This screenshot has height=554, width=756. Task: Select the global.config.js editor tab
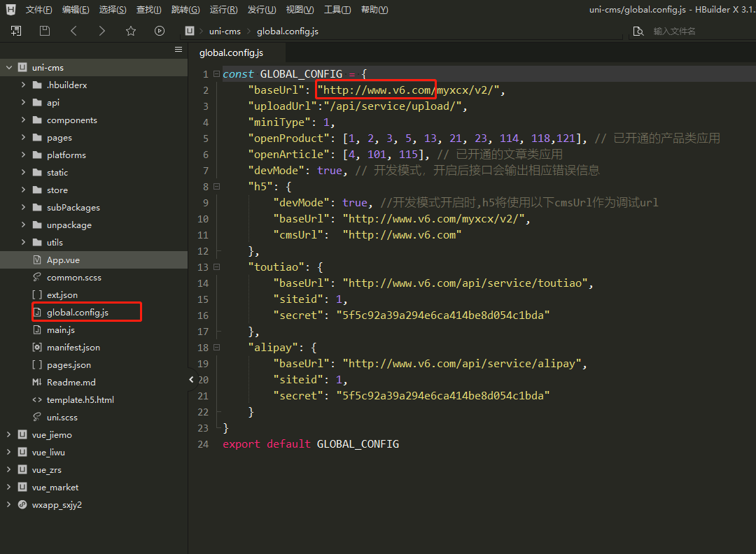coord(231,52)
